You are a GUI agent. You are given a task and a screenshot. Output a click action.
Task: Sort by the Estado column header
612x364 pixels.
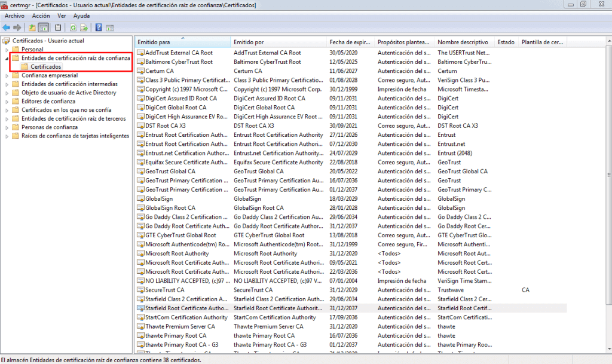coord(507,42)
